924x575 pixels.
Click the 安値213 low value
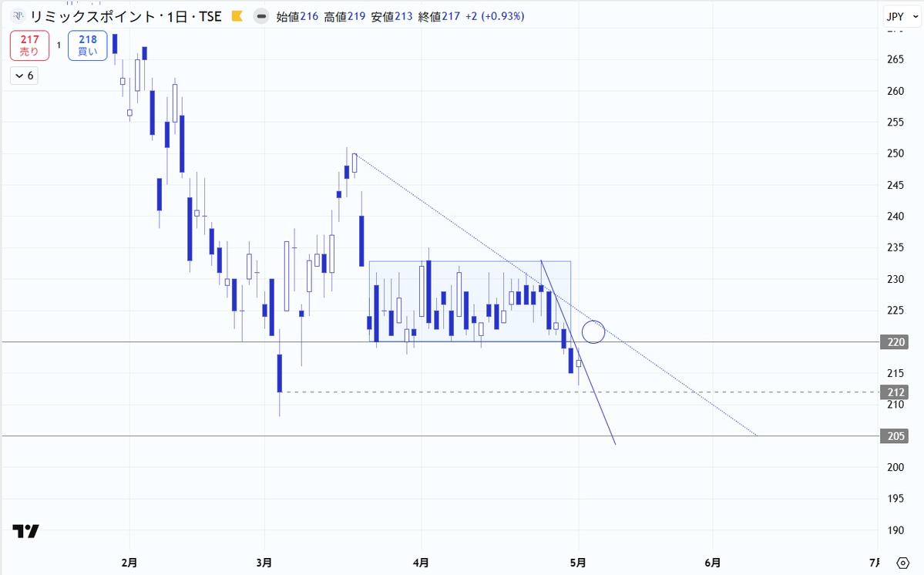pos(392,16)
